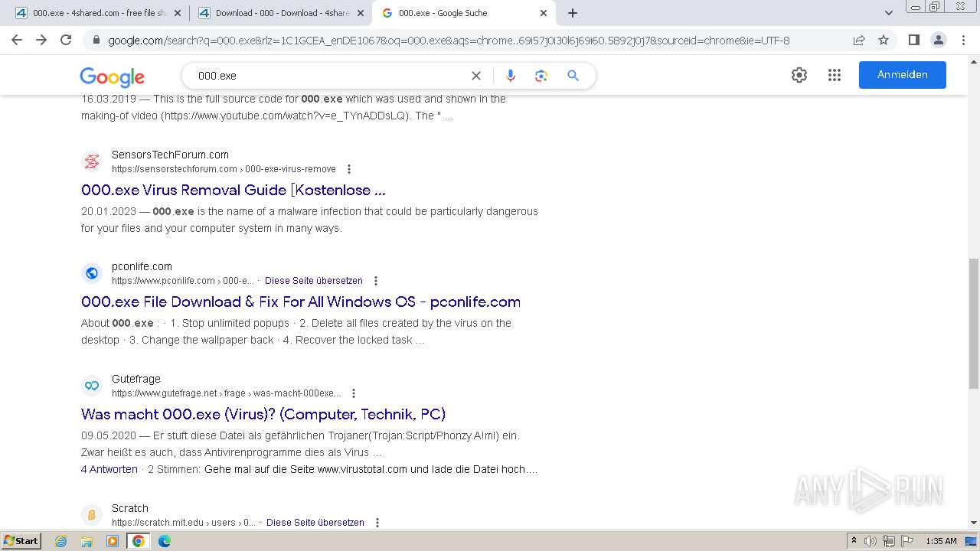The width and height of the screenshot is (980, 551).
Task: Click the browser forward arrow
Action: click(41, 40)
